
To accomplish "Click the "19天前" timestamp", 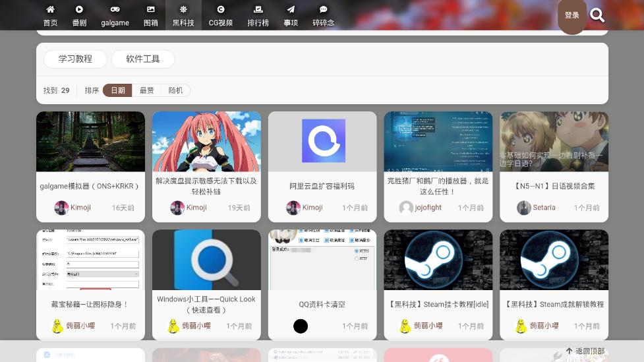I will tap(239, 208).
